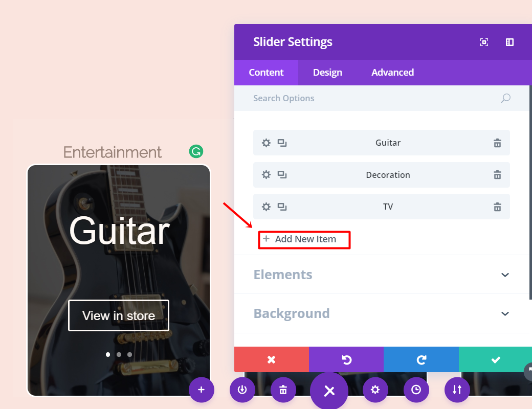Save changes with green checkmark button
The width and height of the screenshot is (532, 409).
pos(495,359)
